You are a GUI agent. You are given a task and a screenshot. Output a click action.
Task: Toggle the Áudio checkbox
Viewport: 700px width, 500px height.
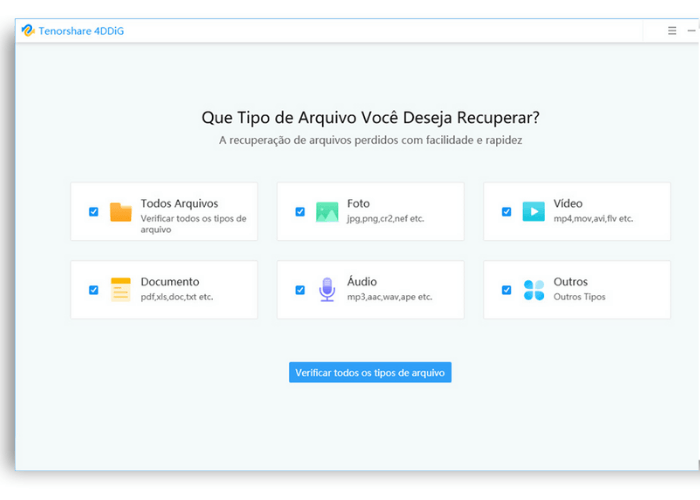point(300,290)
